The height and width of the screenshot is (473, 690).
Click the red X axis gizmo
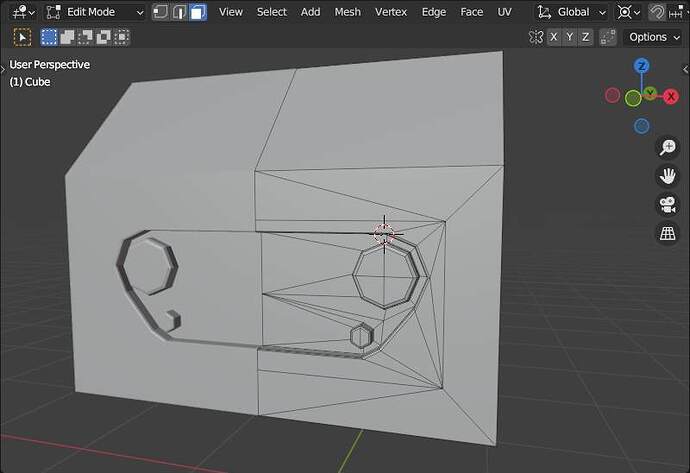click(671, 96)
